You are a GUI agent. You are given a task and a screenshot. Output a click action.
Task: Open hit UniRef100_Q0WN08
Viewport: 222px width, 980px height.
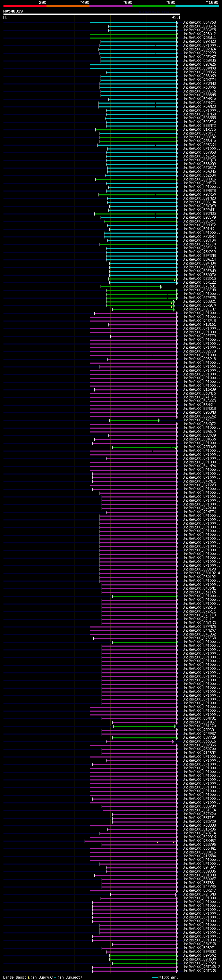(199, 68)
